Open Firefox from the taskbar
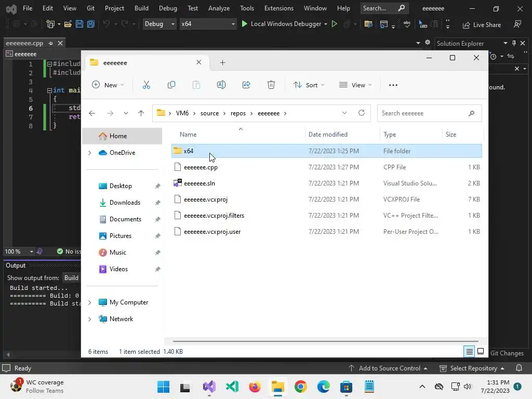532x399 pixels. pyautogui.click(x=255, y=387)
